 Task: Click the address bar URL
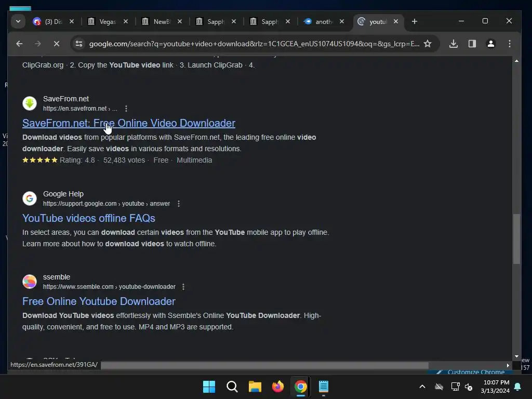[254, 44]
